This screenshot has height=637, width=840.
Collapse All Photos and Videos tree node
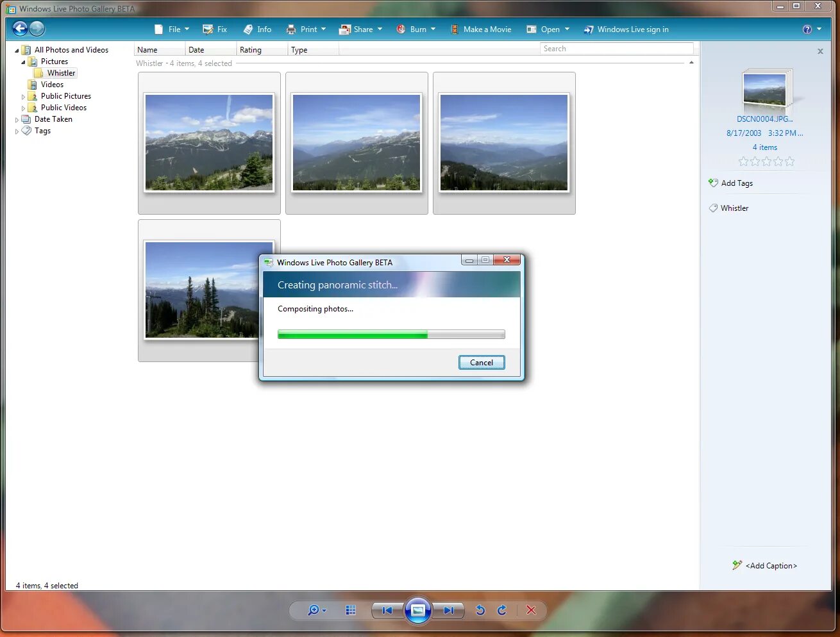(17, 50)
